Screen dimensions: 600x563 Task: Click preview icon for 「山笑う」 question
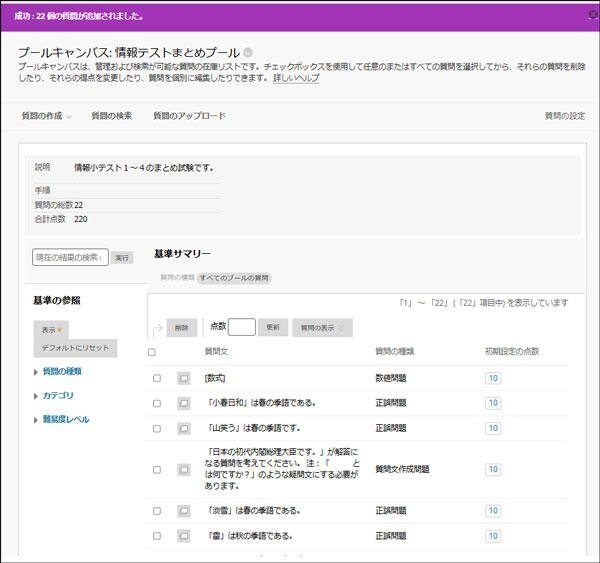click(x=184, y=429)
